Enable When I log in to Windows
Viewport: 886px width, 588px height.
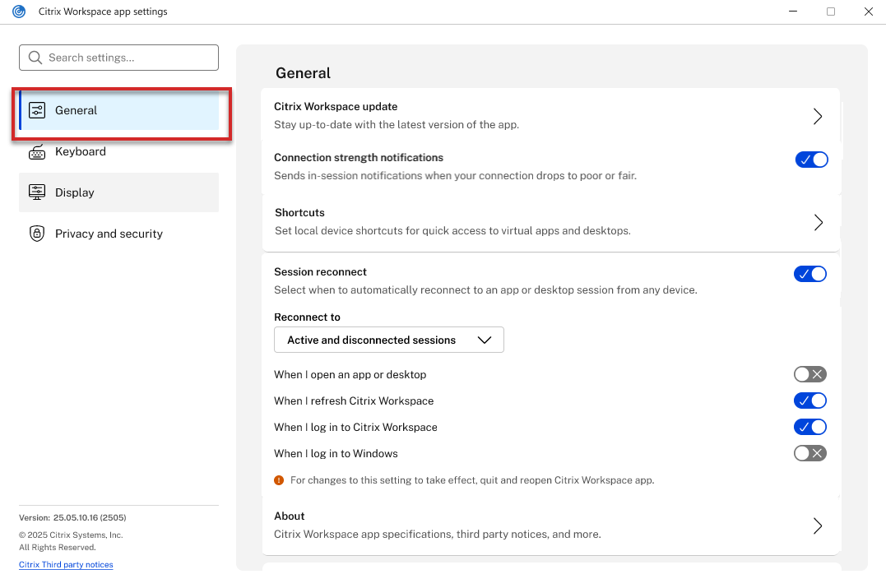point(810,453)
